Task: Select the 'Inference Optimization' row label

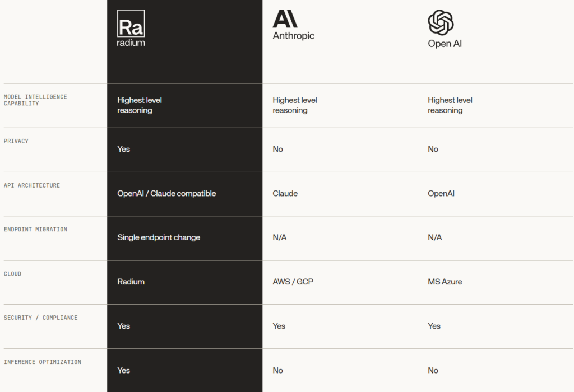Action: tap(43, 362)
